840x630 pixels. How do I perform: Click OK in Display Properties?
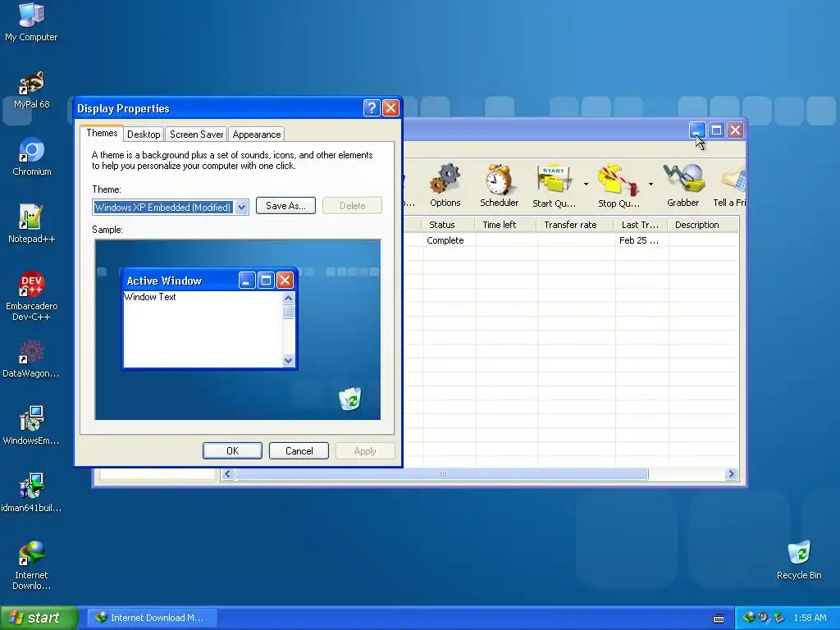click(x=232, y=451)
